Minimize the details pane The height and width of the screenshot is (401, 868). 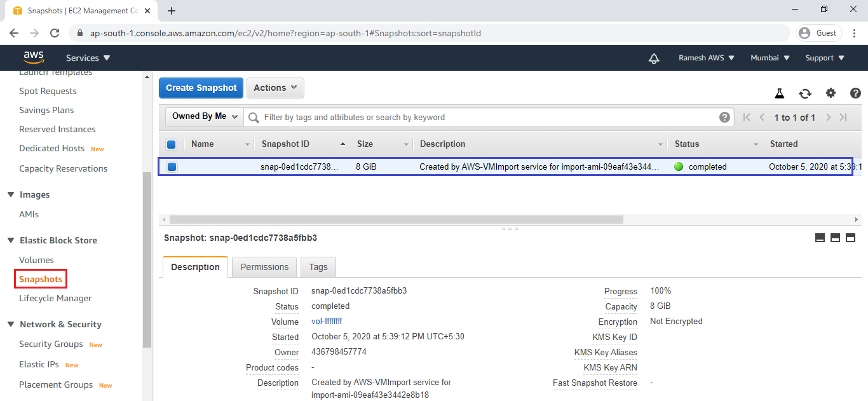820,238
